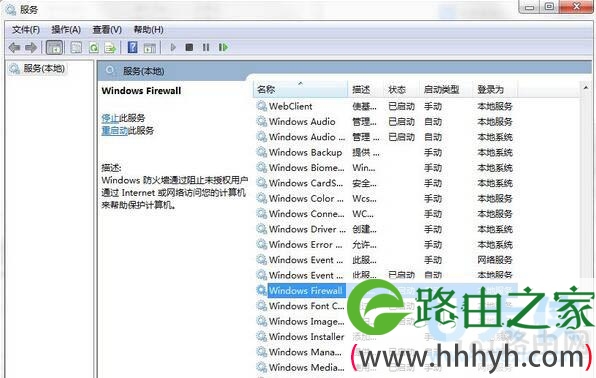Click the gear icon beside Windows Firewall
The width and height of the screenshot is (596, 378).
262,291
